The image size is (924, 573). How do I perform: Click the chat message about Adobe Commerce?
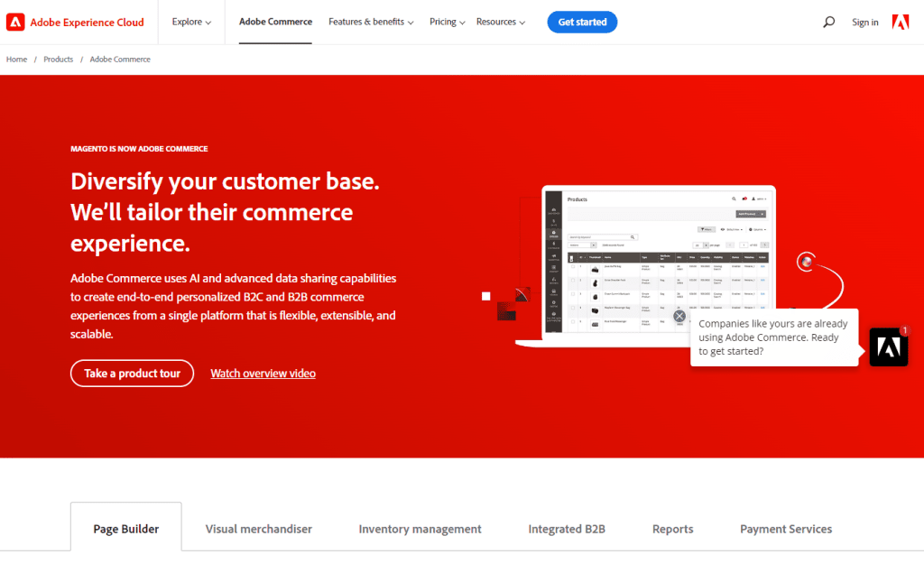coord(773,337)
